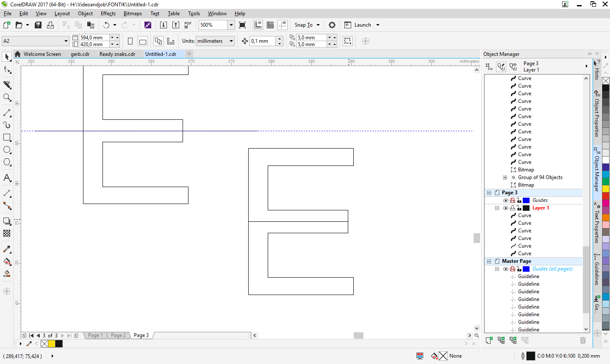Select portrait page orientation
Image resolution: width=610 pixels, height=364 pixels.
130,41
